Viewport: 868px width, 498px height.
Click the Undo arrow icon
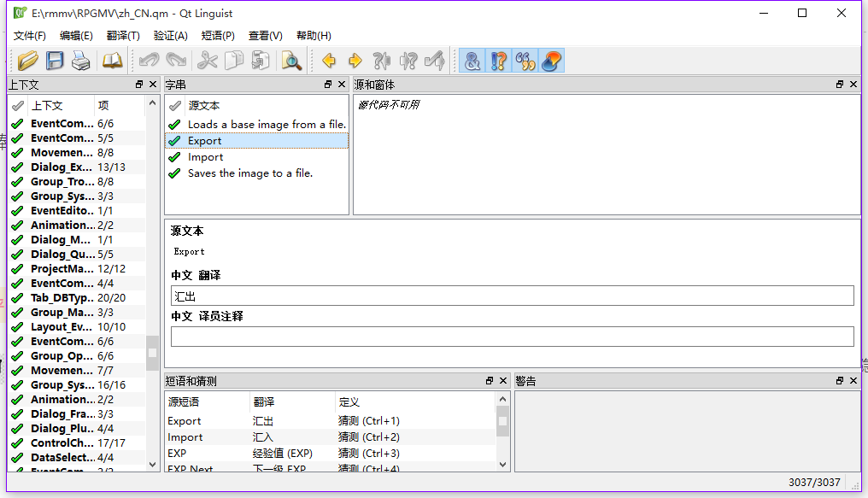(150, 61)
